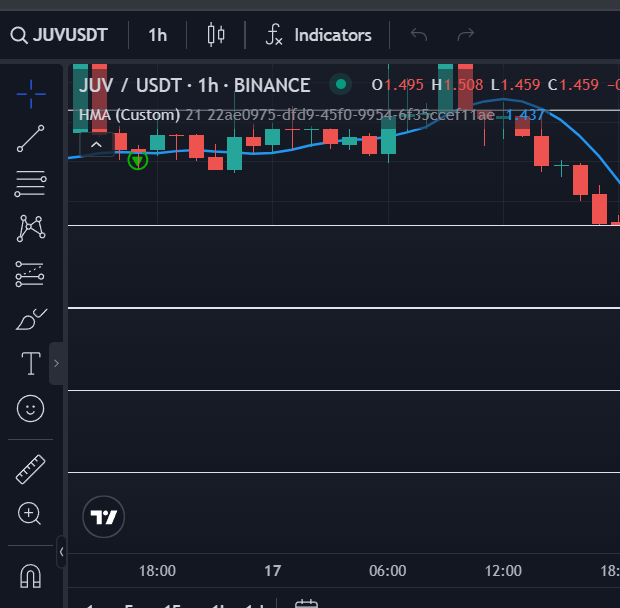Click the low price L1.459 value

[515, 85]
